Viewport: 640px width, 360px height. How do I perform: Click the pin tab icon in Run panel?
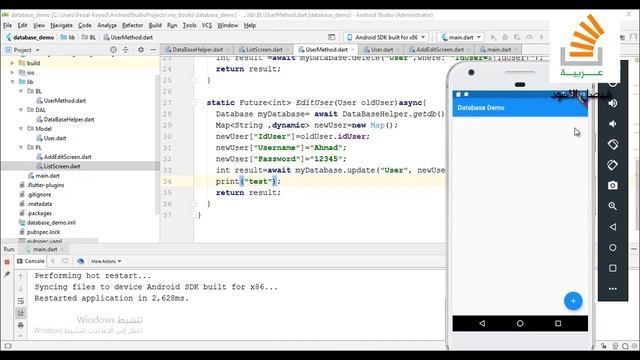[7, 274]
